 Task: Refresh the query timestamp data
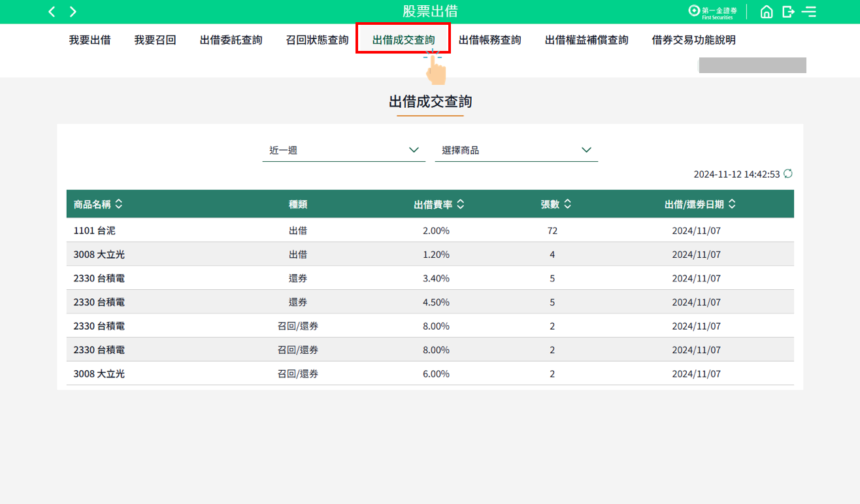pos(788,174)
